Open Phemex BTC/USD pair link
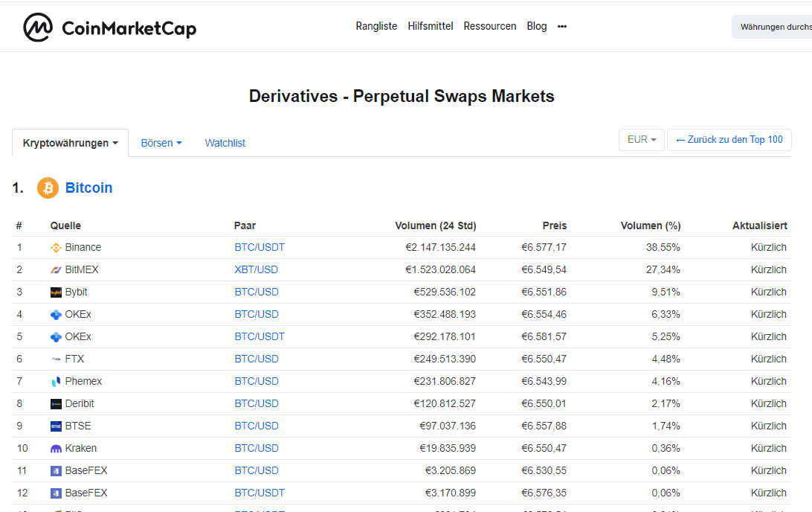This screenshot has height=512, width=812. click(x=257, y=382)
